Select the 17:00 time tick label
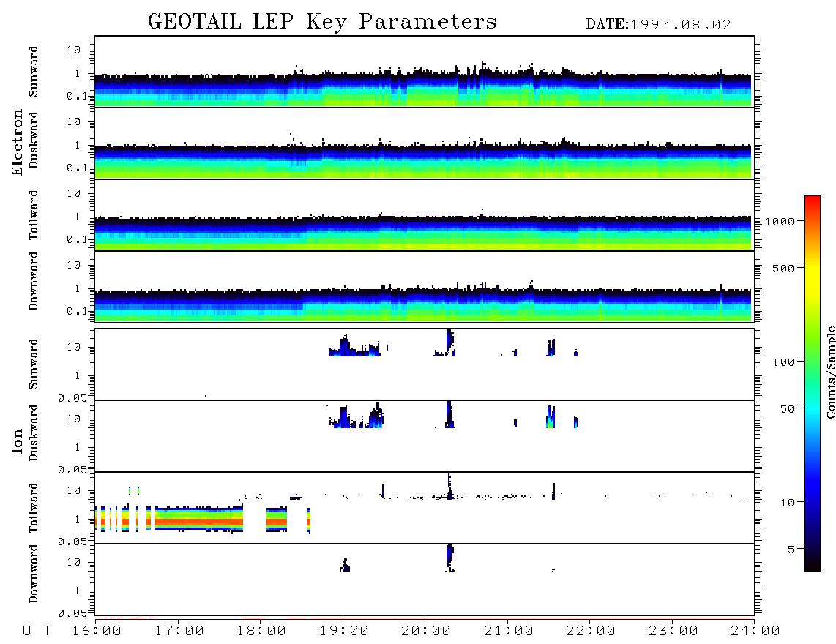This screenshot has width=836, height=644. pos(179,632)
